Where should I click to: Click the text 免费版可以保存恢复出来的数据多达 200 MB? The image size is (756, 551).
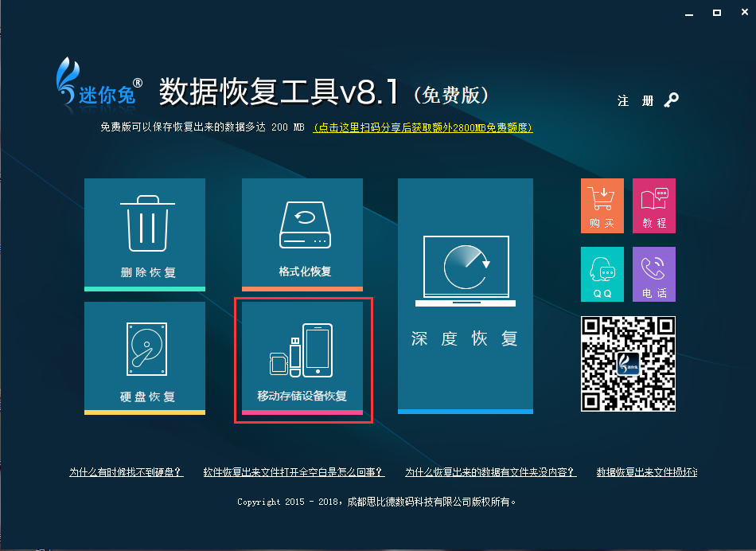coord(202,127)
